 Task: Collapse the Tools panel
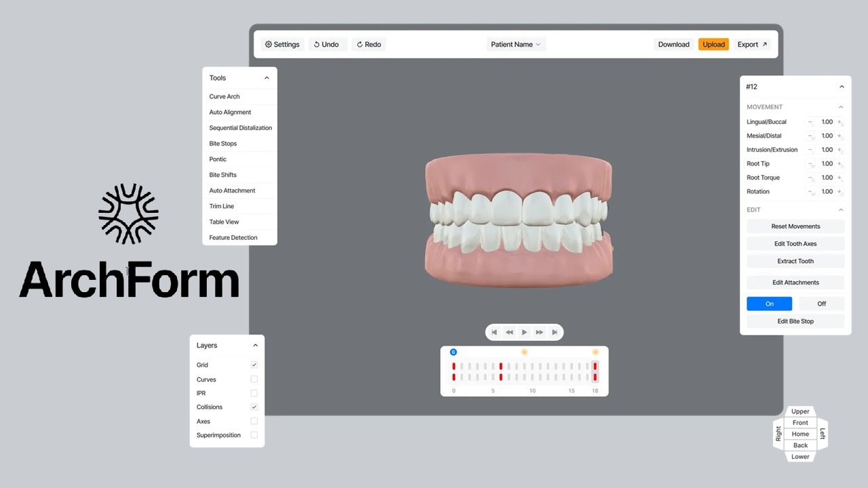(267, 78)
